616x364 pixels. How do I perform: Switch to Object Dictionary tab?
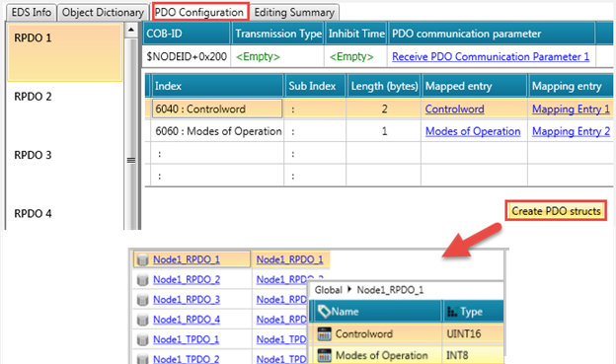click(103, 12)
